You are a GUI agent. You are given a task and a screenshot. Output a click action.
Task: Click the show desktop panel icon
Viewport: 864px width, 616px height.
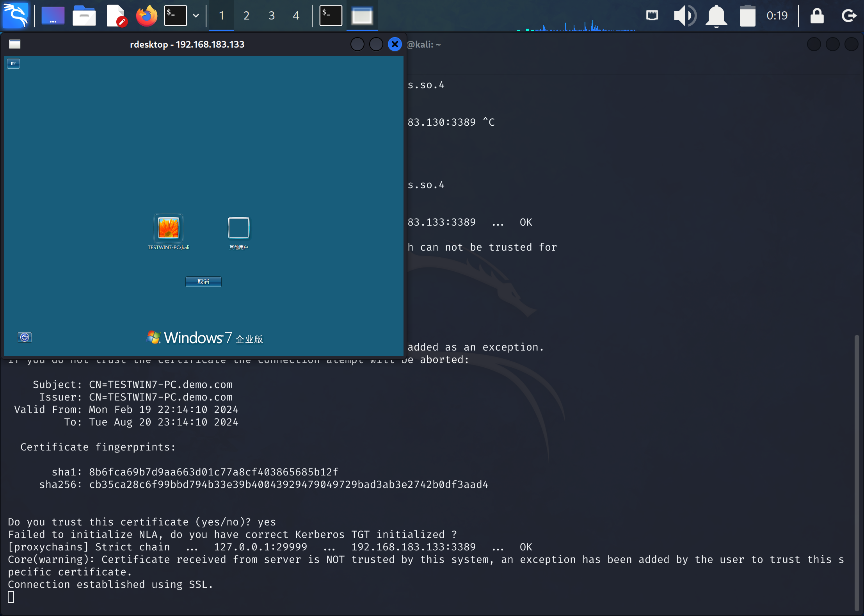tap(53, 16)
